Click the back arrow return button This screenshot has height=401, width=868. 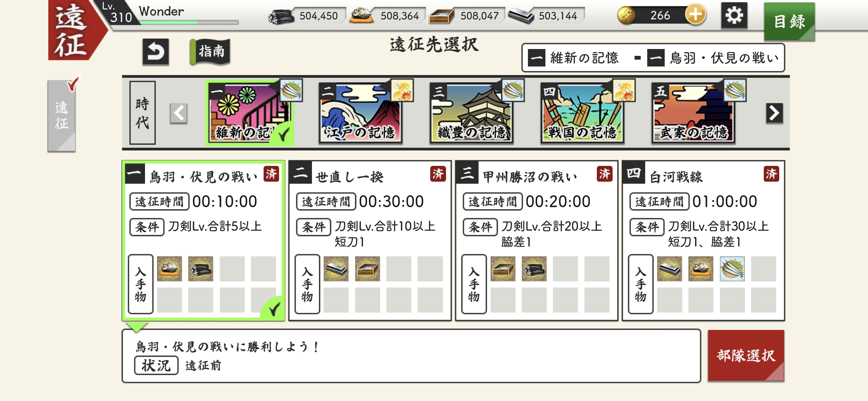[x=156, y=52]
